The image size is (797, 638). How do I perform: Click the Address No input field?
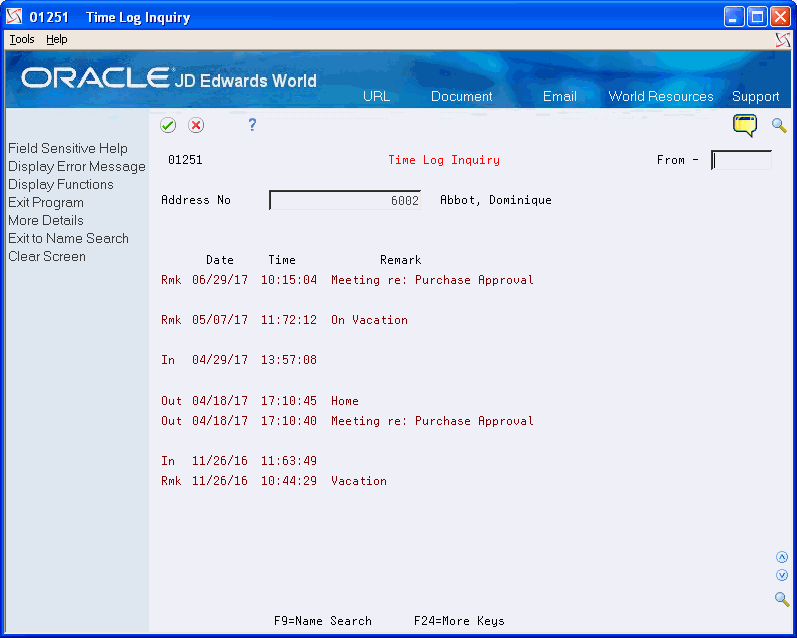pyautogui.click(x=345, y=200)
